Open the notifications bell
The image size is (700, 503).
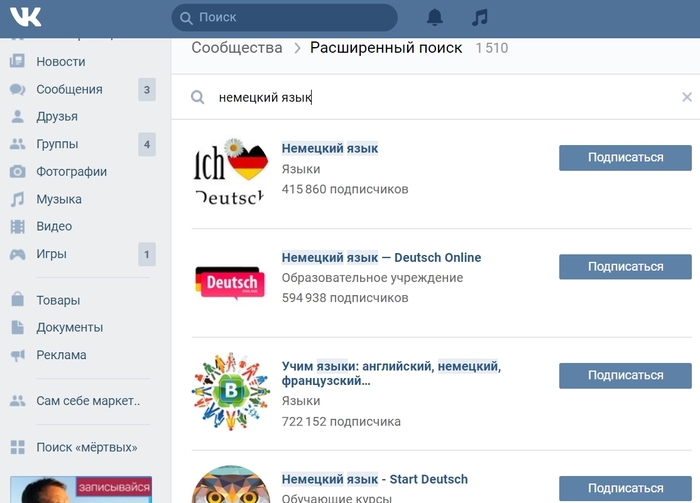coord(434,17)
